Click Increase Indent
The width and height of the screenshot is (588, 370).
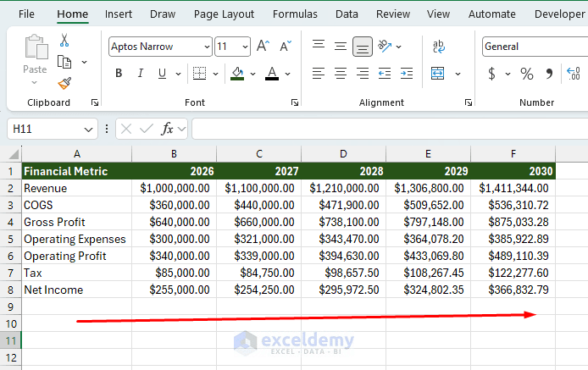[407, 74]
